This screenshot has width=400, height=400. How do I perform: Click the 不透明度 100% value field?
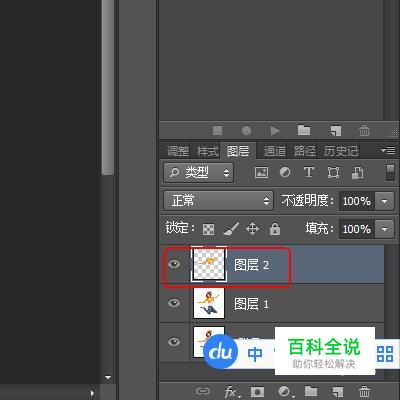click(357, 201)
